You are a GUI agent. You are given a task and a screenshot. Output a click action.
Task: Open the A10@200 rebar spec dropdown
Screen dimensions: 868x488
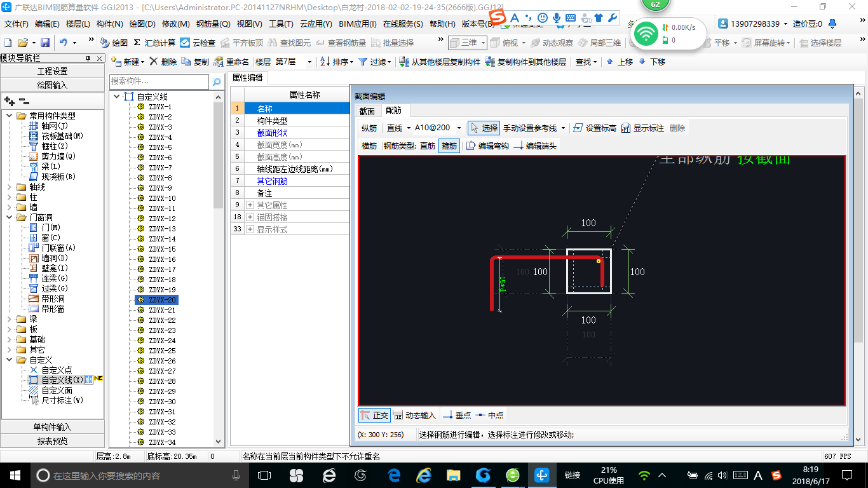pyautogui.click(x=458, y=128)
